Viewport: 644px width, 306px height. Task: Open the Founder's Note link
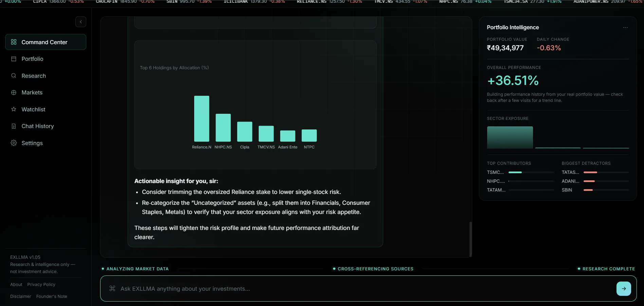pos(52,296)
